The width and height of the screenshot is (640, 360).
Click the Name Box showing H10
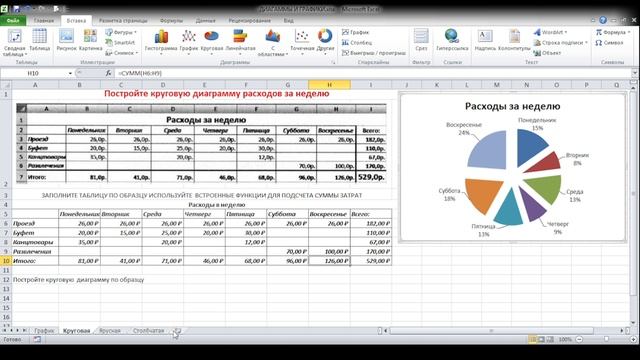coord(33,73)
